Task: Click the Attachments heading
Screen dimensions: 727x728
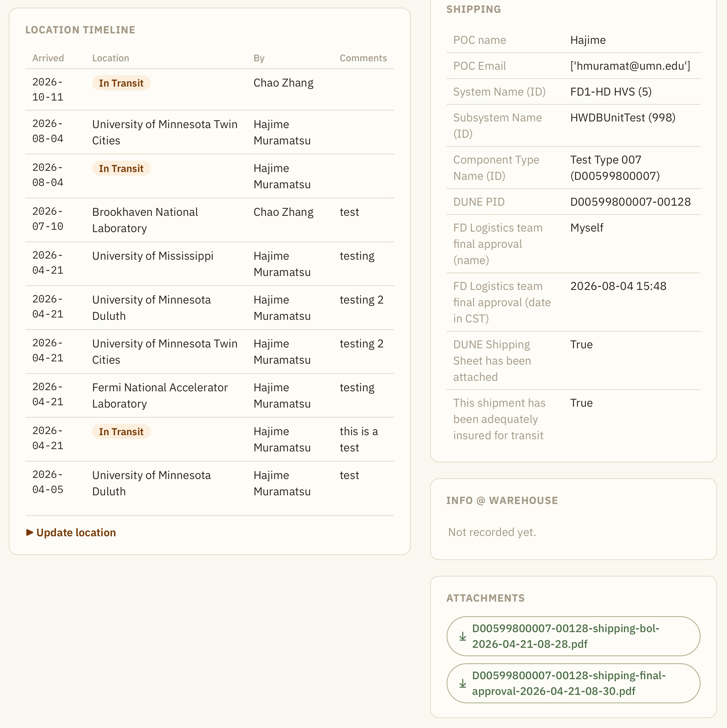Action: pos(485,598)
